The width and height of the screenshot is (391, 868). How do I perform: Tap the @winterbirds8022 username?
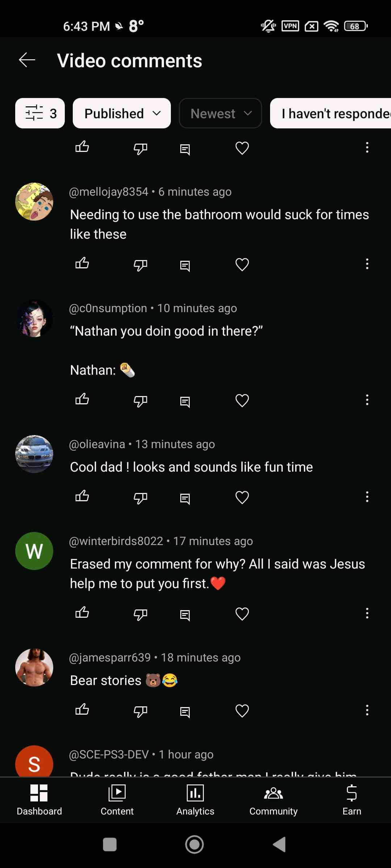tap(116, 541)
